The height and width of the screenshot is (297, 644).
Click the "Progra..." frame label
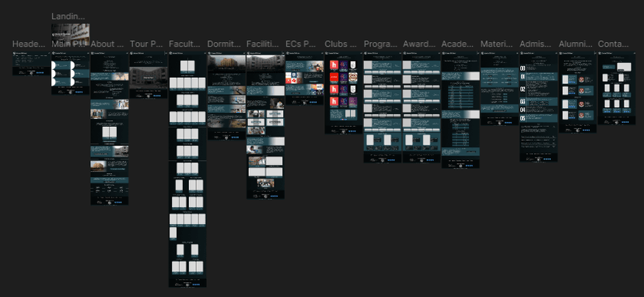pyautogui.click(x=380, y=44)
